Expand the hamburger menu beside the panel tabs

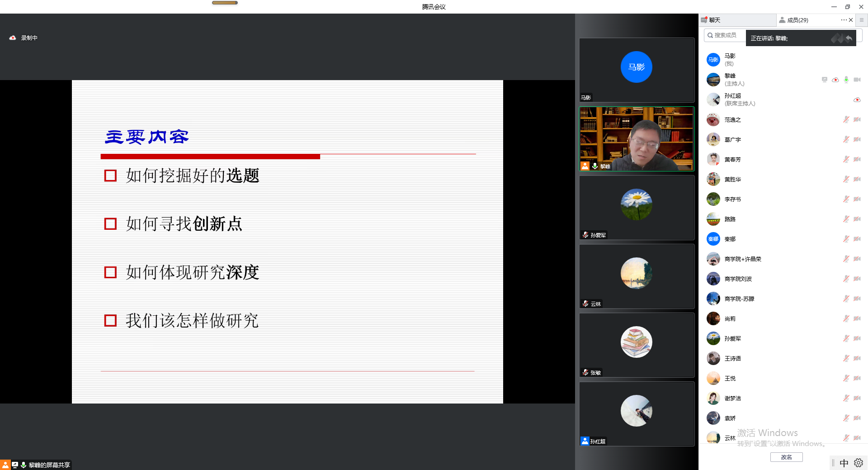click(x=862, y=20)
